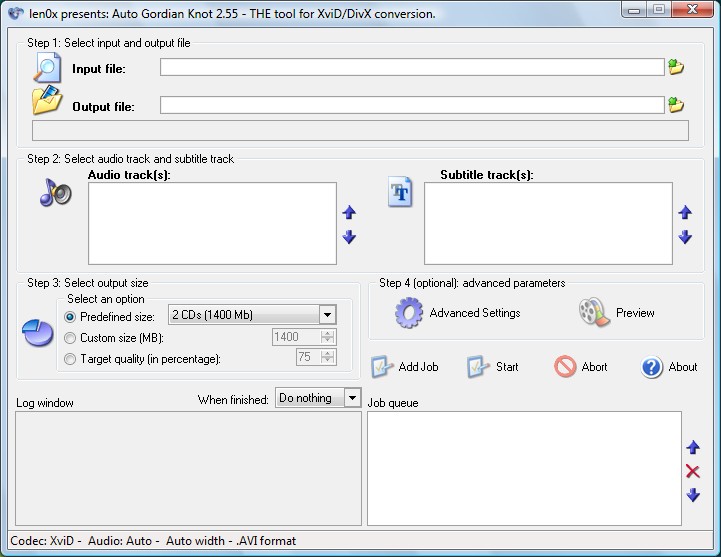
Task: Click the Start button label
Action: 507,367
